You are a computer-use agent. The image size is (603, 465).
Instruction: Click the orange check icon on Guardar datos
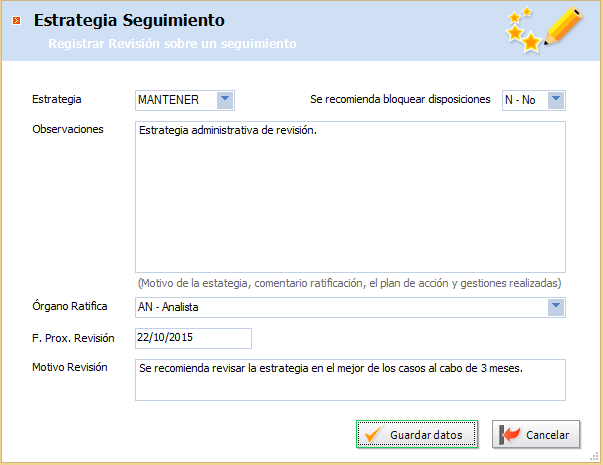373,435
